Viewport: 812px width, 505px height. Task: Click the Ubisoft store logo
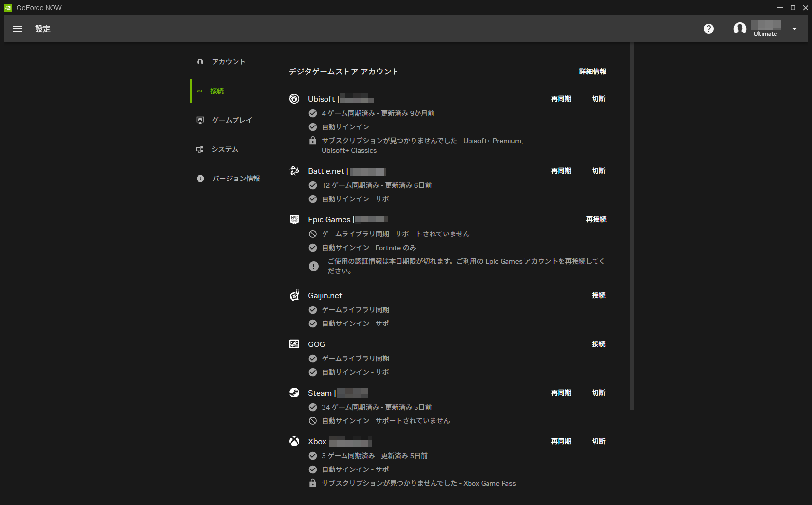click(x=294, y=99)
